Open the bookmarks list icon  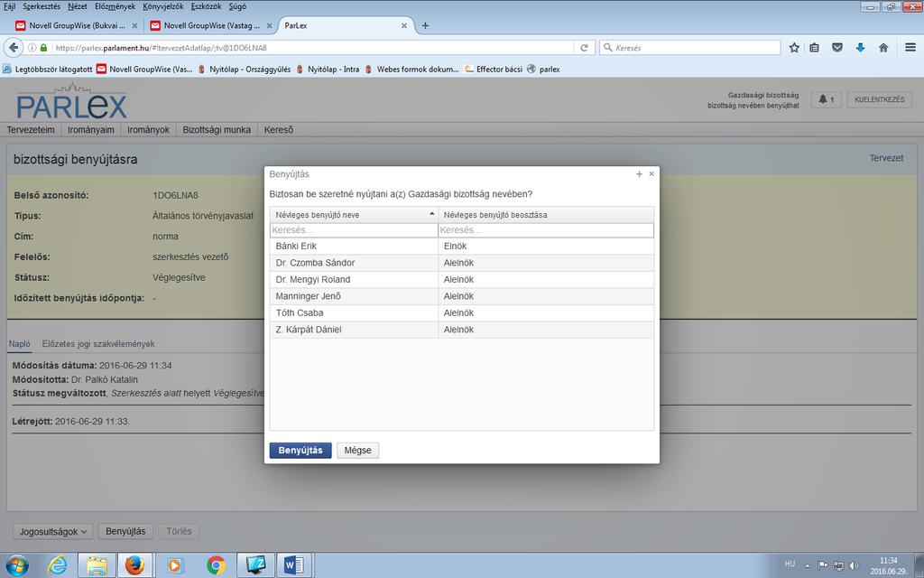[x=815, y=48]
